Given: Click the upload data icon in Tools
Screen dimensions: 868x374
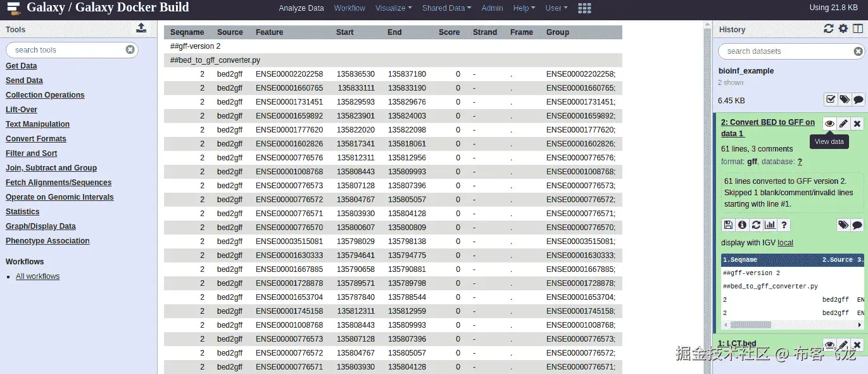Looking at the screenshot, I should tap(141, 28).
